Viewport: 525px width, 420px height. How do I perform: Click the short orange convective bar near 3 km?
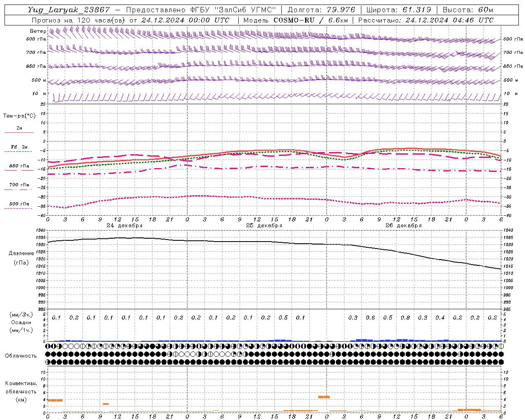click(x=106, y=404)
